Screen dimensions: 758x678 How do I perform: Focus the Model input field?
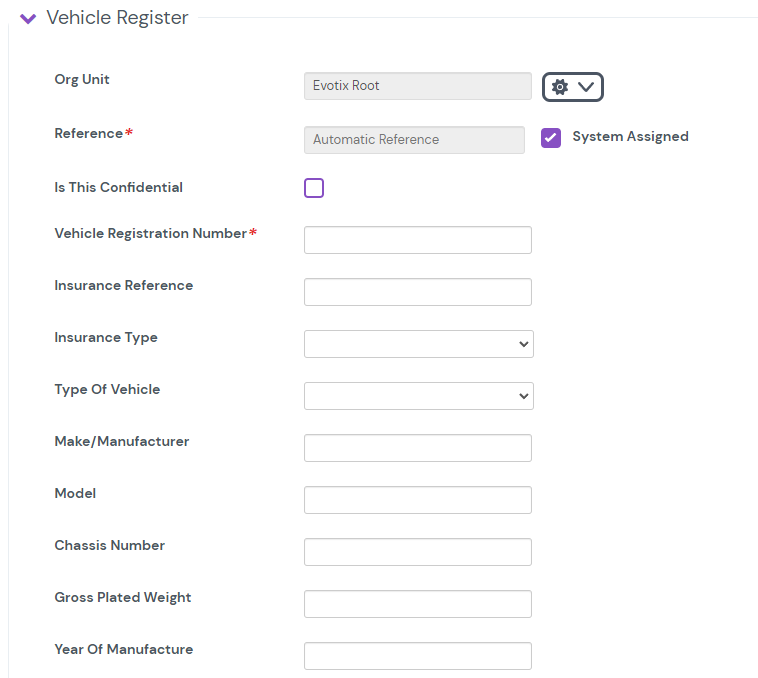(x=418, y=500)
